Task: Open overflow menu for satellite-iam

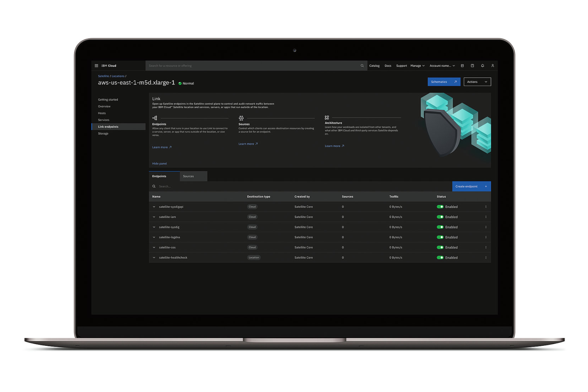Action: coord(486,217)
